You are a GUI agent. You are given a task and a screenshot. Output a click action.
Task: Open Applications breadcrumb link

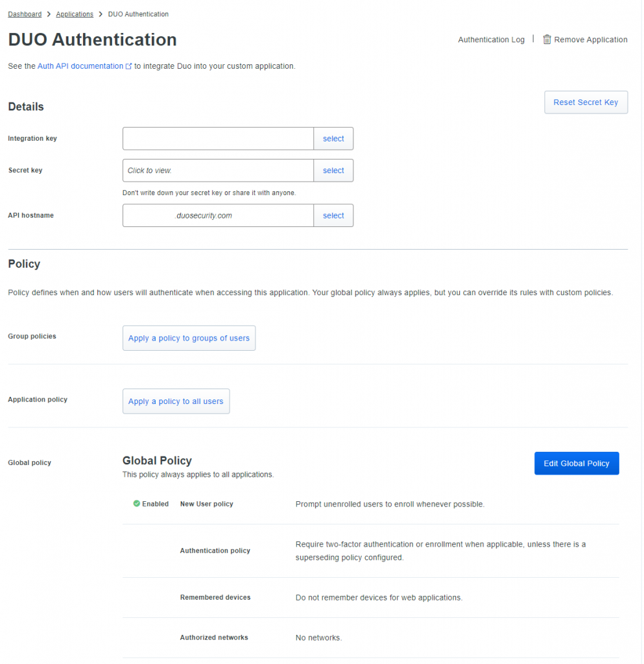click(75, 14)
